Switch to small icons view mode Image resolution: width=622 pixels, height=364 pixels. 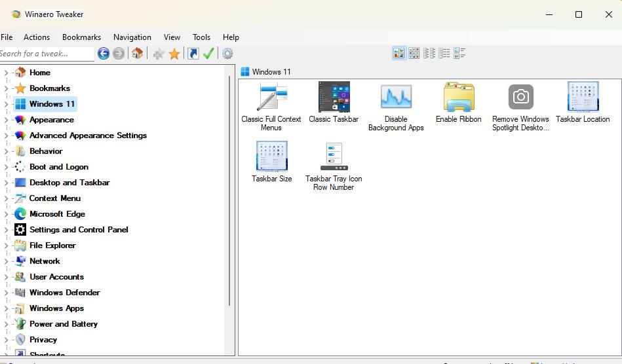point(414,52)
